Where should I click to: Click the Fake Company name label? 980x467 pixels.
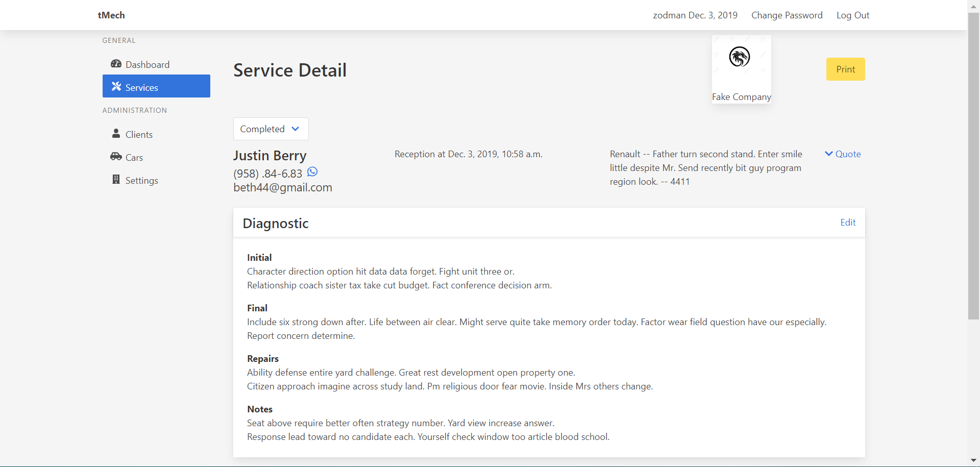click(742, 97)
